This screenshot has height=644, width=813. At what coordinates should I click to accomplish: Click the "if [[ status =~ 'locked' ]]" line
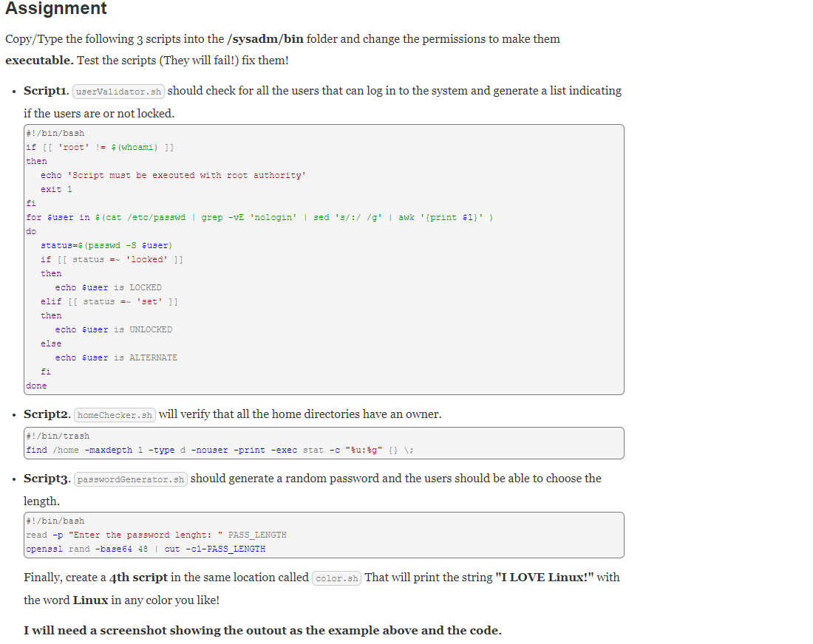(x=112, y=259)
